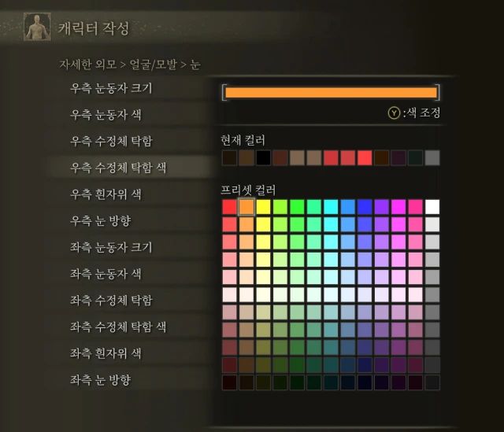Click the 캐릭터 작성 title text
Viewport: 504px width, 432px height.
[x=94, y=28]
